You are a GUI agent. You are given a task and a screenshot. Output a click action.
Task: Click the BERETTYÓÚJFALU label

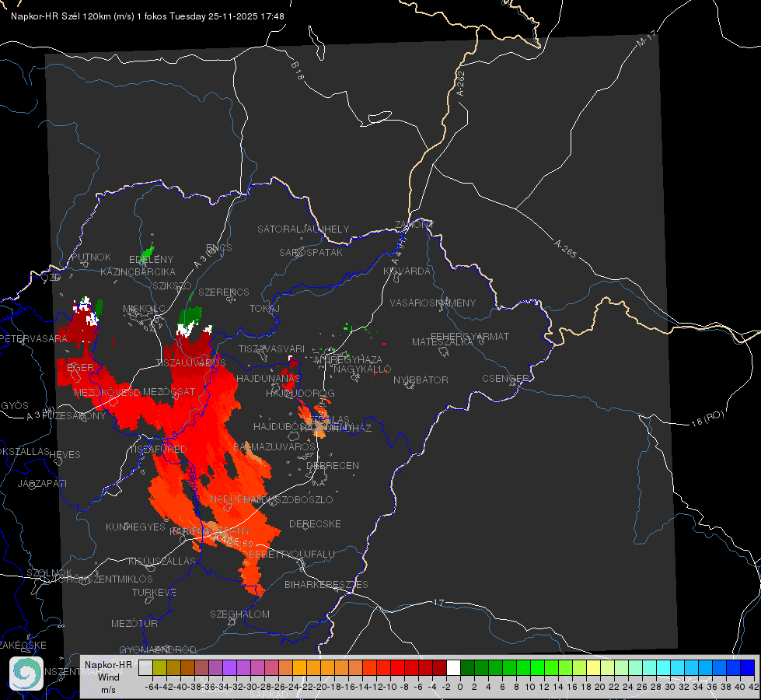(x=291, y=554)
